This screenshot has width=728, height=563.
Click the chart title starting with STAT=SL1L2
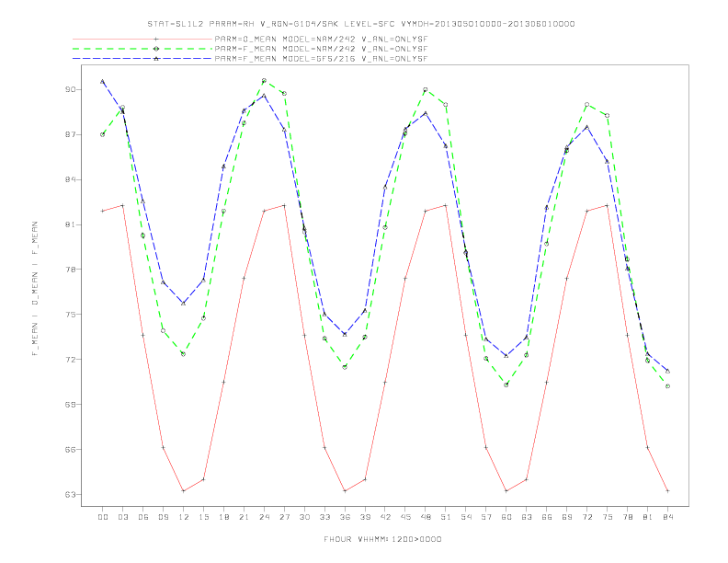click(360, 24)
